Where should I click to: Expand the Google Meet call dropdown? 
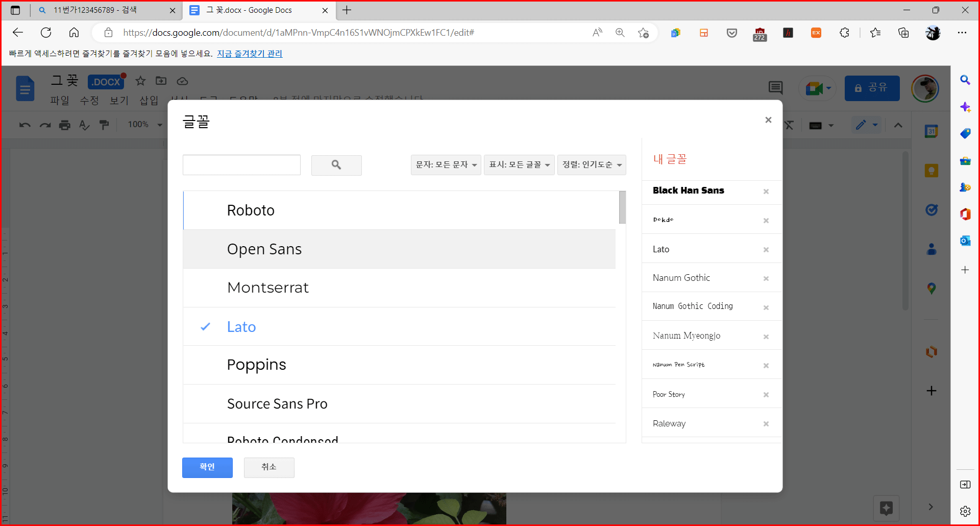point(829,88)
